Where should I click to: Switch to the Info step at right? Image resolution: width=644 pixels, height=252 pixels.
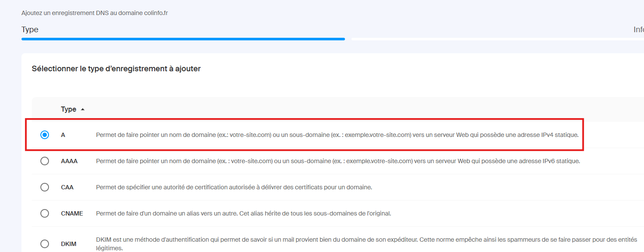coord(638,30)
